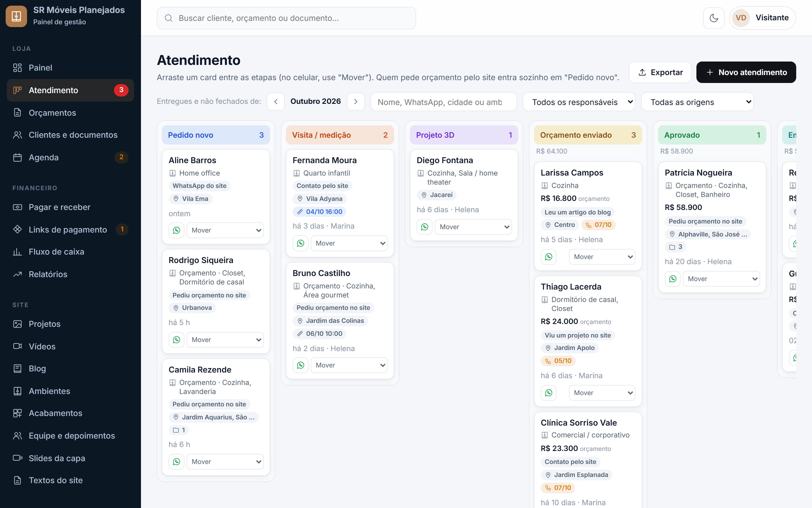The height and width of the screenshot is (508, 812).
Task: Open WhatsApp for Larissa Campos card
Action: (549, 257)
